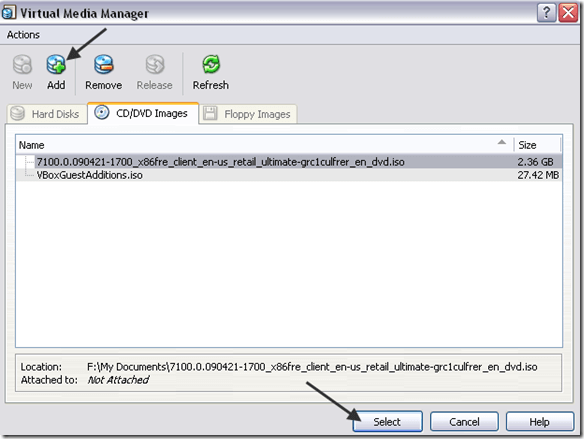This screenshot has width=584, height=439.
Task: Click the Release toolbar icon
Action: (x=155, y=72)
